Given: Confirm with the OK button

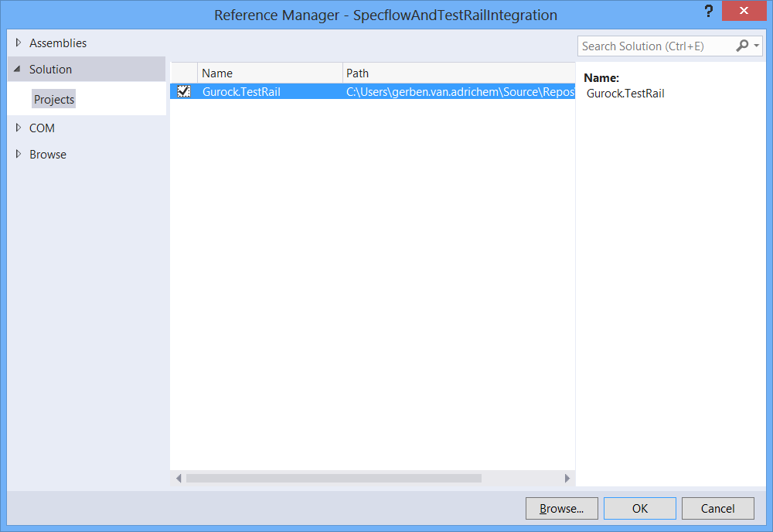Looking at the screenshot, I should click(x=639, y=508).
